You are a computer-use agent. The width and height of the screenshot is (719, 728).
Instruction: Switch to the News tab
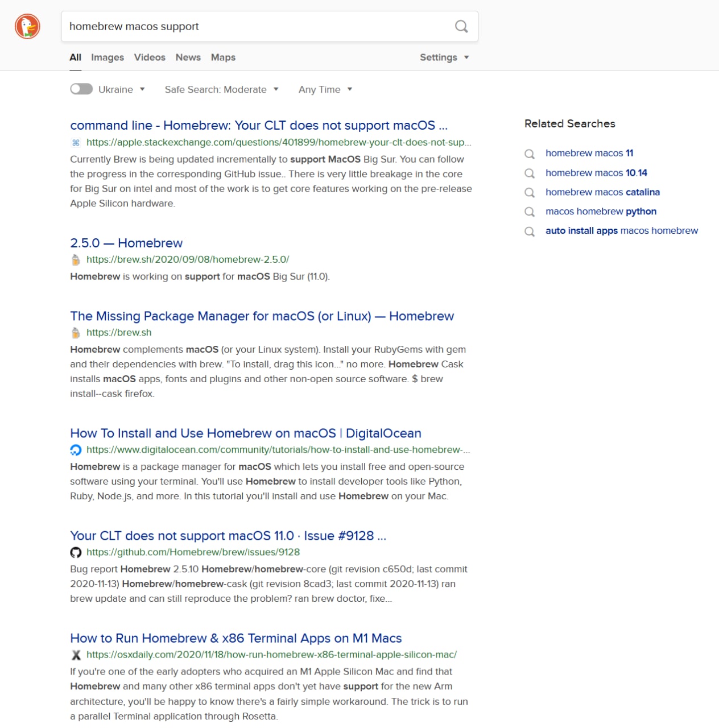(x=188, y=57)
